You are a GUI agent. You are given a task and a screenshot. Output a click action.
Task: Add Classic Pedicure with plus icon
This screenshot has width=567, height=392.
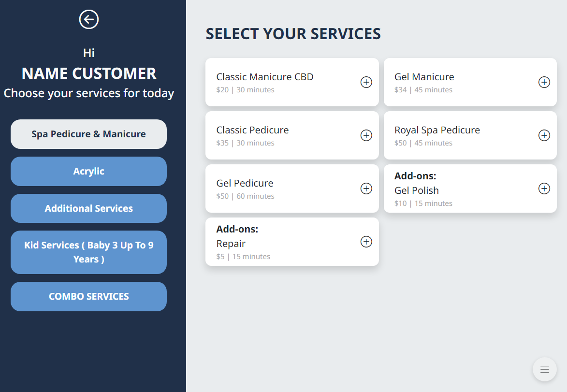coord(366,135)
